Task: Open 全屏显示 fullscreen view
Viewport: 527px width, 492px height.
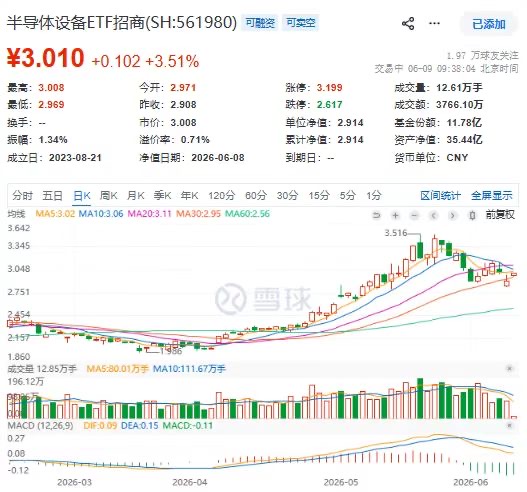Action: 492,195
